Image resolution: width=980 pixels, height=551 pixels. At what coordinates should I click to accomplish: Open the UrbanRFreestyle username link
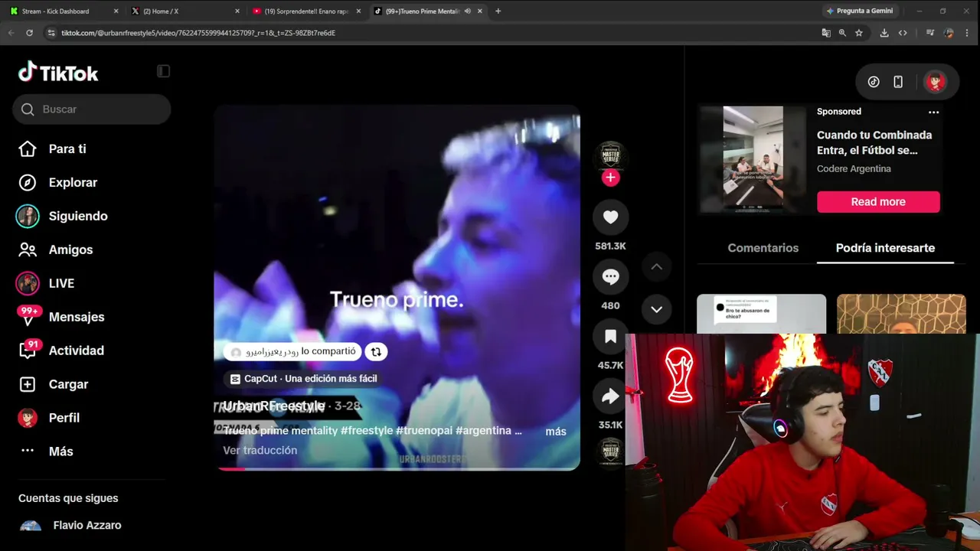[274, 406]
